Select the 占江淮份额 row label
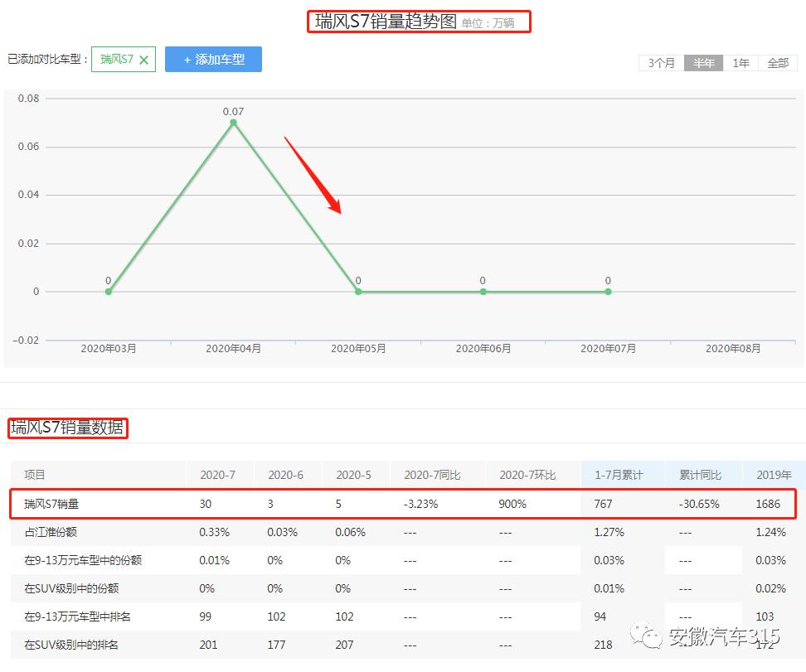806x672 pixels. (51, 532)
